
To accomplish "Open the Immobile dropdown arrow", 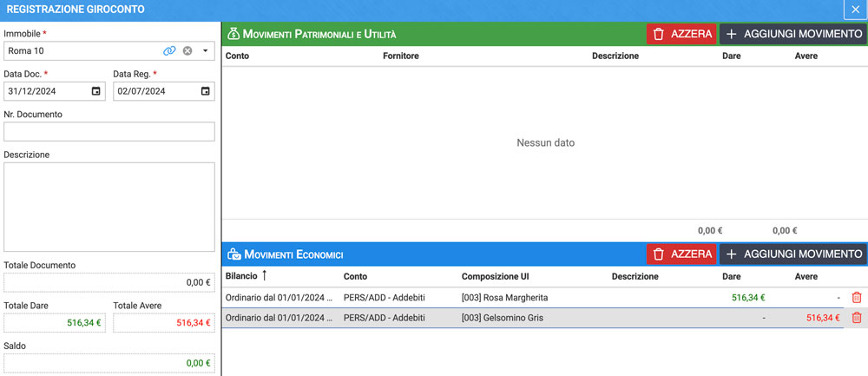I will click(205, 51).
